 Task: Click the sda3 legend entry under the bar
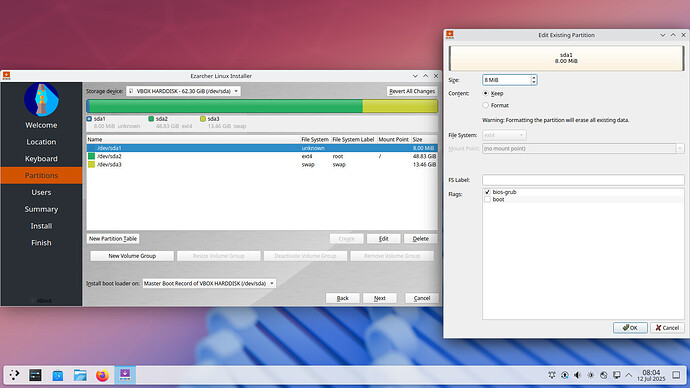(223, 122)
